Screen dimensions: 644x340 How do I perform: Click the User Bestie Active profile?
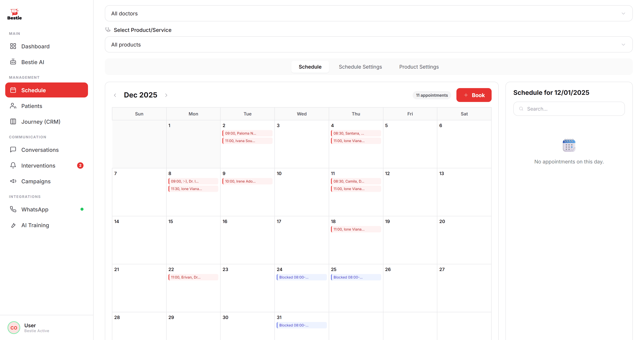(x=46, y=328)
